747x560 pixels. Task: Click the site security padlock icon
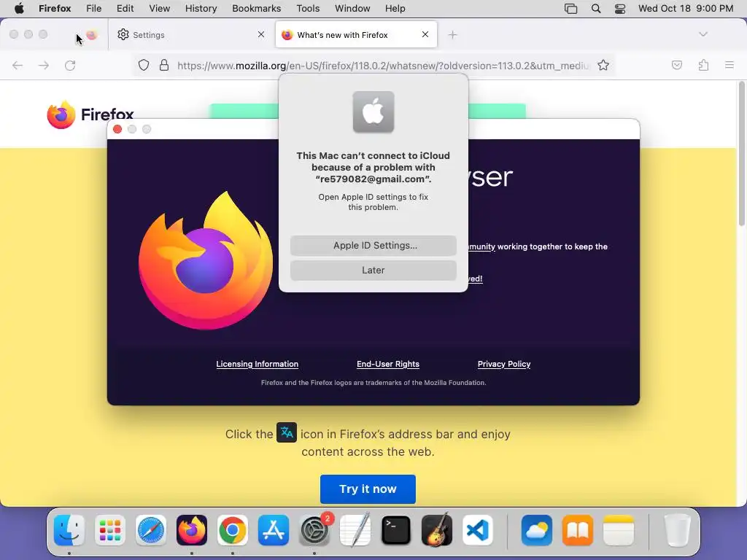click(x=164, y=65)
